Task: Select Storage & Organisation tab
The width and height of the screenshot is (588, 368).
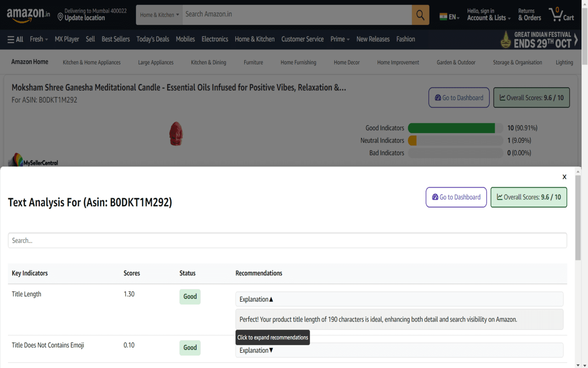Action: point(518,63)
